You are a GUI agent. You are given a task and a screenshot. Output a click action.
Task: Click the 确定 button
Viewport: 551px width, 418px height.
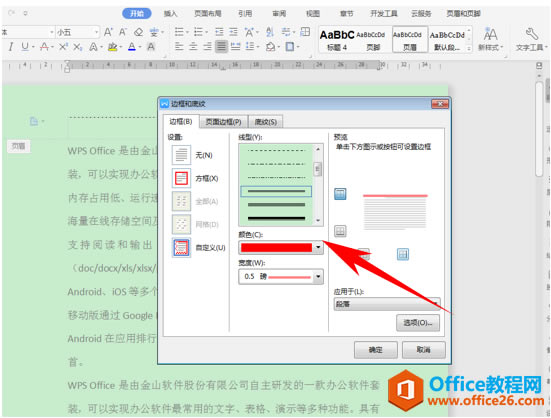tap(376, 350)
